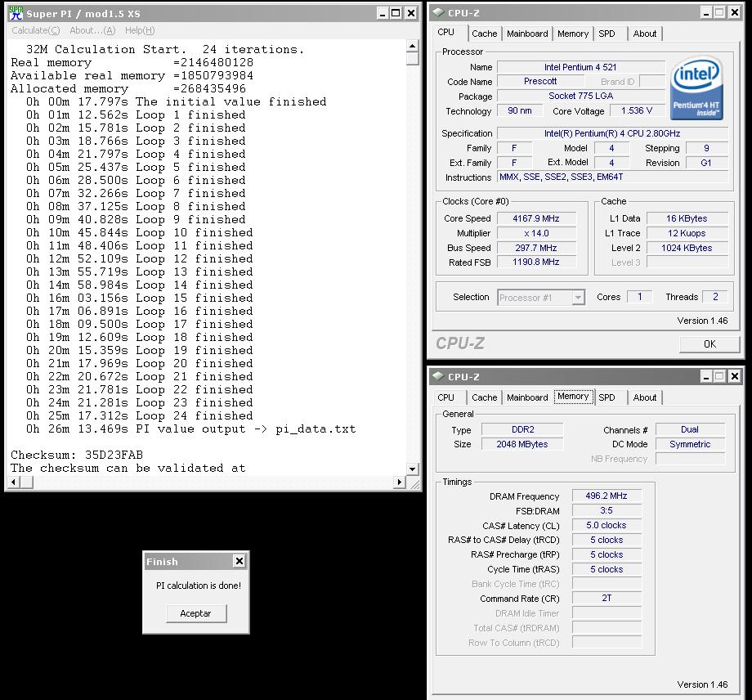This screenshot has width=752, height=700.
Task: Click the Super PI vertical scroll thumb
Action: (x=412, y=59)
